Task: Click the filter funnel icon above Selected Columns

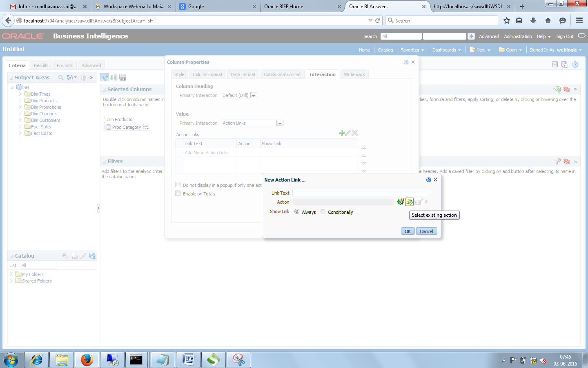Action: pyautogui.click(x=105, y=77)
